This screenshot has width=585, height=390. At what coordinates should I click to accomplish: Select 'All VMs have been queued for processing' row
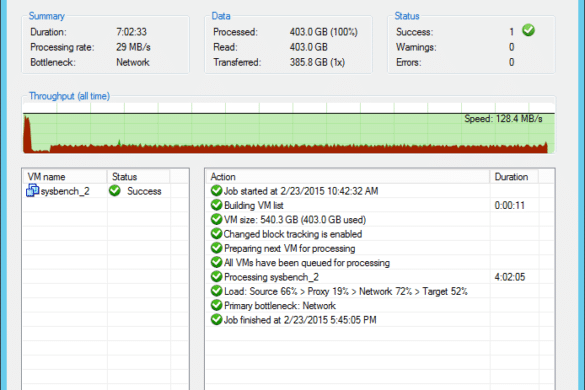tap(380, 262)
